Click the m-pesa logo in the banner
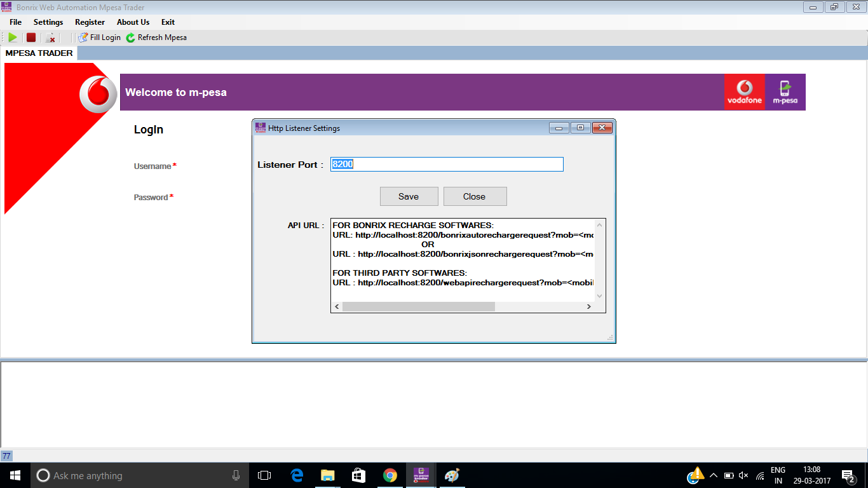 pos(785,92)
